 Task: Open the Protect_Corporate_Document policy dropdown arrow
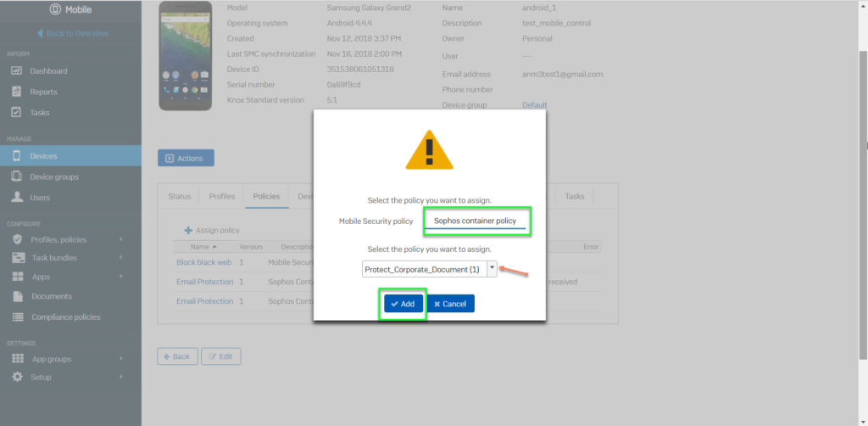492,269
